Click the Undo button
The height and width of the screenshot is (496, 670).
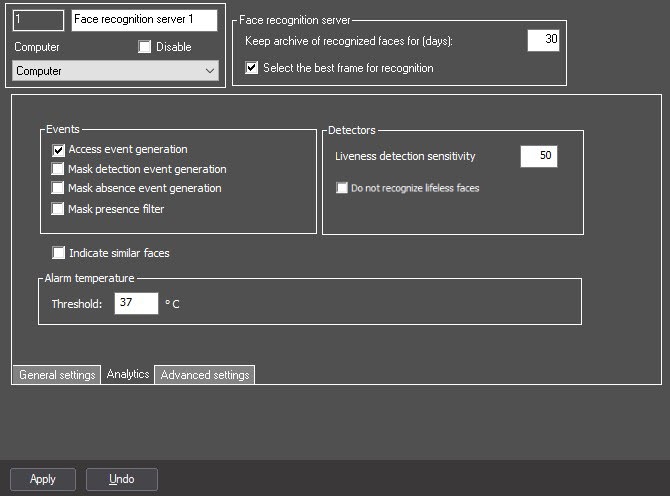[x=122, y=479]
